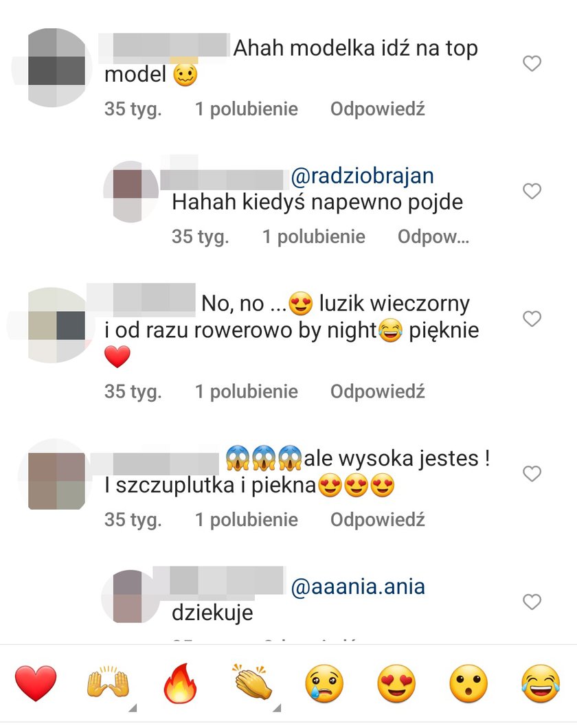Insert the red heart quick emoji
Screen dimensions: 577x728
pos(36,683)
